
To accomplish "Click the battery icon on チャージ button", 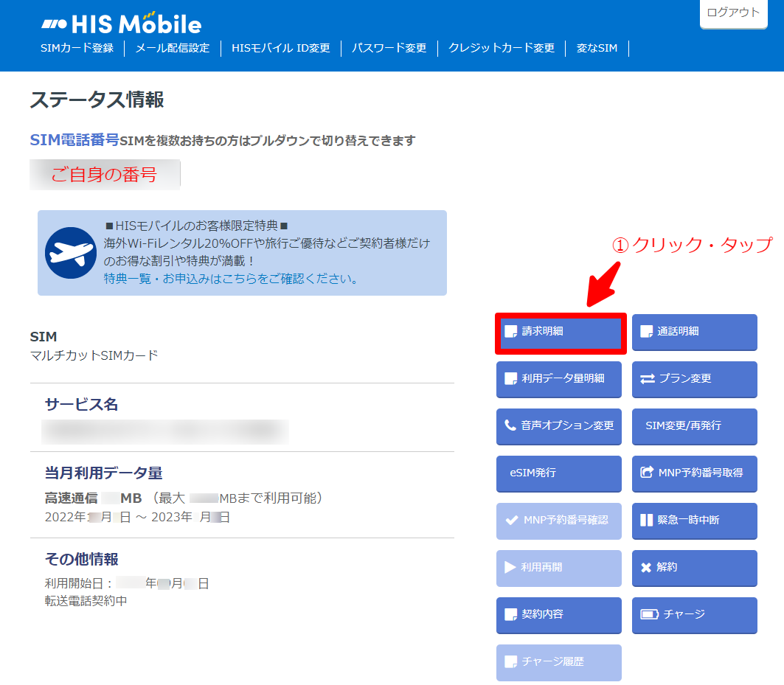I will (650, 614).
